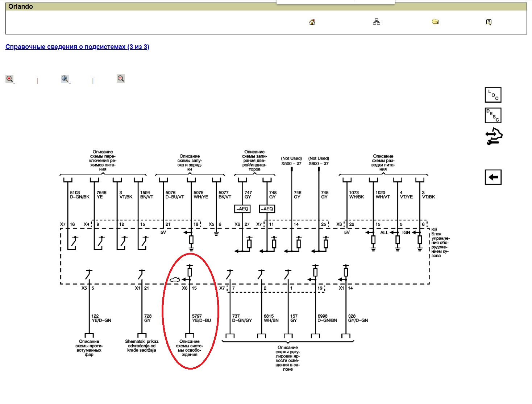Zoom out of the diagram
This screenshot has height=404, width=532.
121,78
